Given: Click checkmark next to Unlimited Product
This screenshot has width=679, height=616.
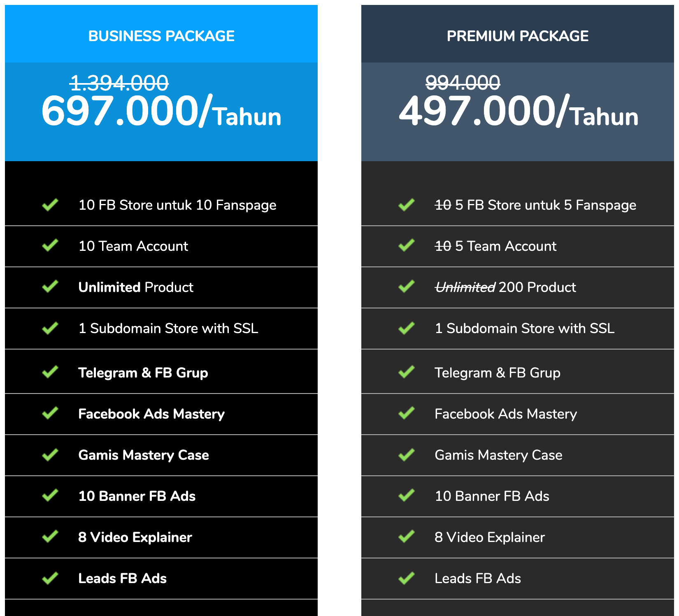Looking at the screenshot, I should pos(50,287).
